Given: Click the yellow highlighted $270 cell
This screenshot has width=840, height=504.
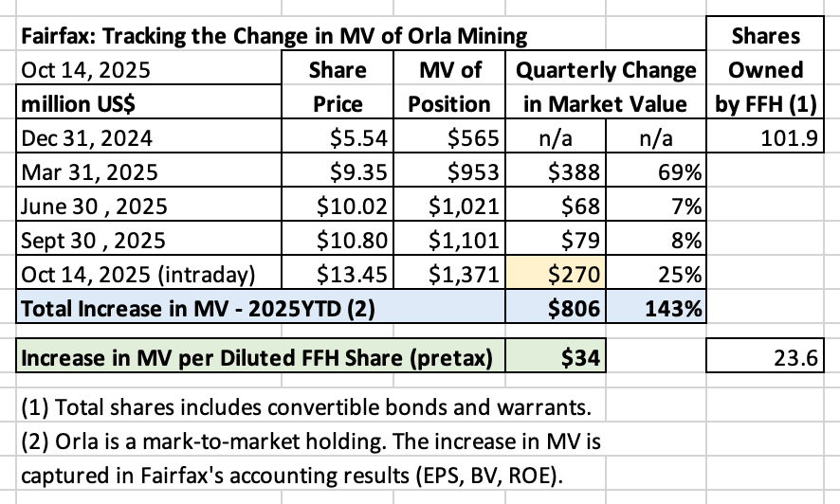Looking at the screenshot, I should [x=556, y=275].
